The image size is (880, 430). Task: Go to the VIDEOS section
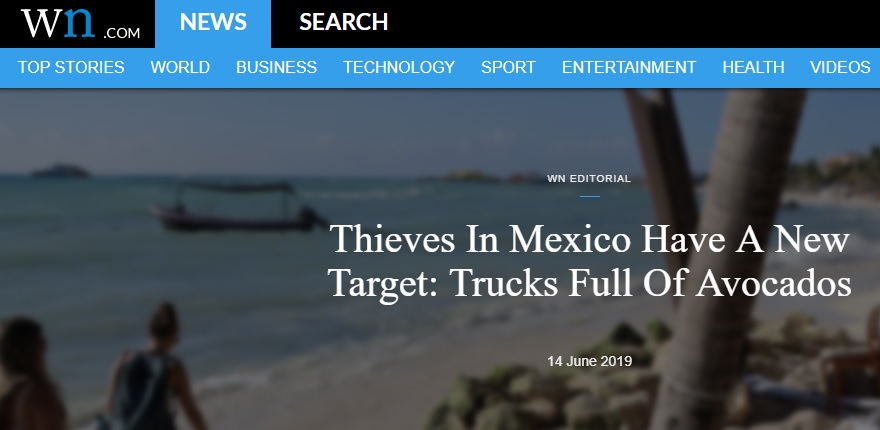click(840, 67)
